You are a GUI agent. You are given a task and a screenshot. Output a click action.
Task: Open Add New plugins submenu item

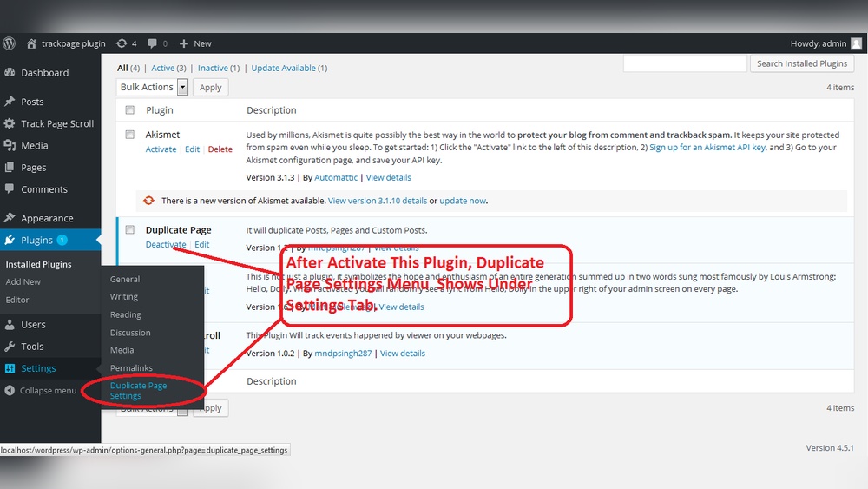23,281
